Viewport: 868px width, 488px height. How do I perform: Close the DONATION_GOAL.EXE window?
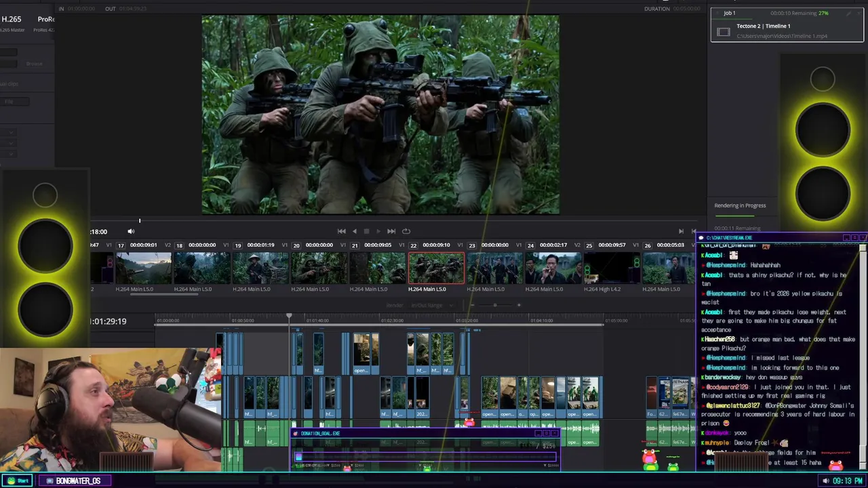(x=554, y=433)
